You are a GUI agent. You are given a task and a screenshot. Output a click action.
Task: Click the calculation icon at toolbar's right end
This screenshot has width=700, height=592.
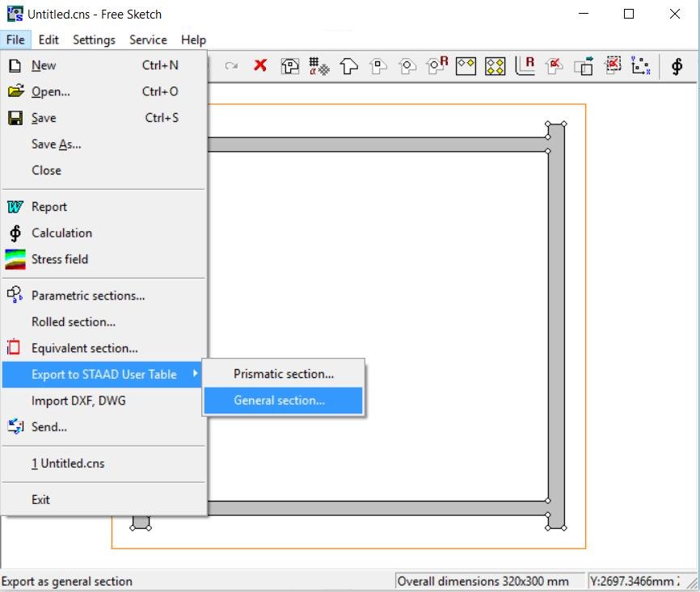coord(677,66)
